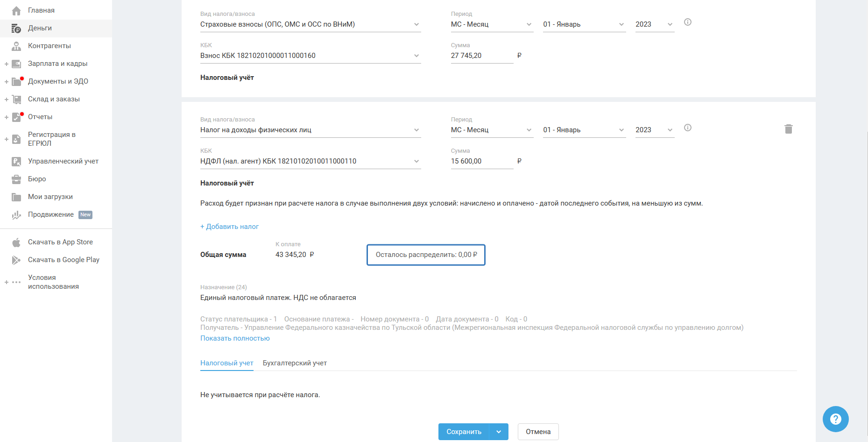Expand the Зарплата и кадры submenu
This screenshot has height=442, width=868.
point(7,64)
